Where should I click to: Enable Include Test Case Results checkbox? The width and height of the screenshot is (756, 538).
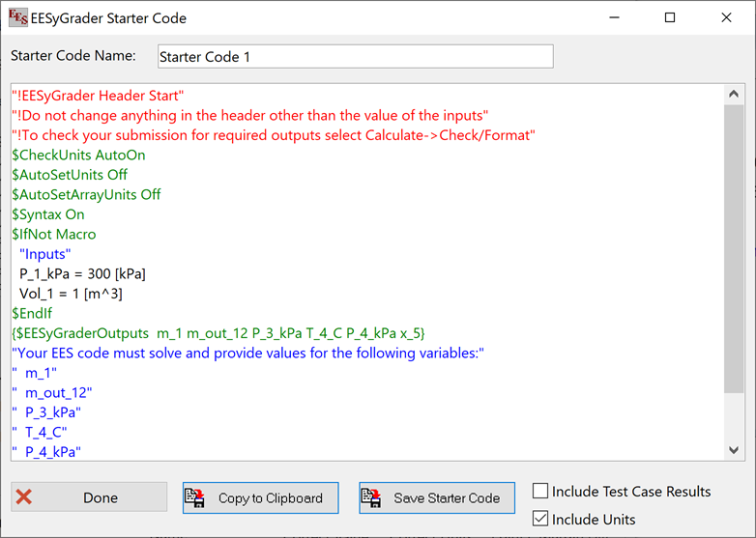pos(540,492)
